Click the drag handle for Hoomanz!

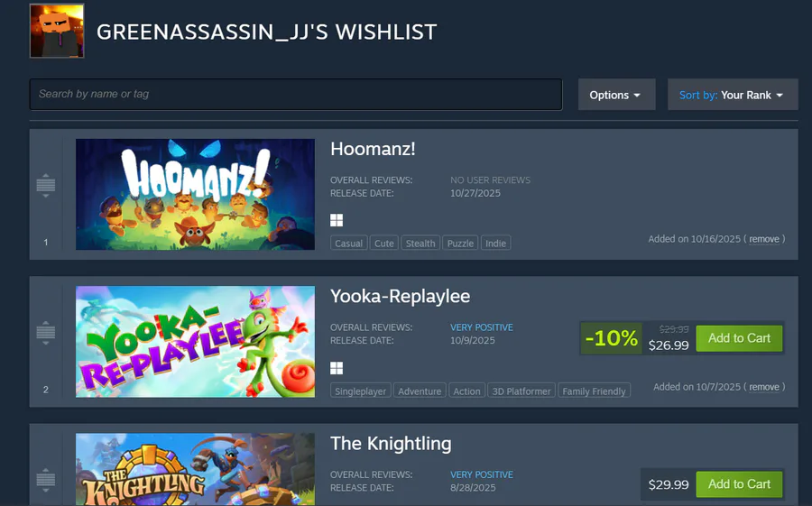coord(46,186)
